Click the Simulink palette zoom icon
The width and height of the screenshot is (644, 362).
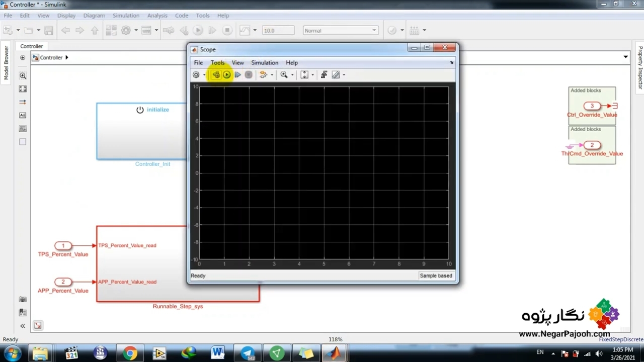23,76
